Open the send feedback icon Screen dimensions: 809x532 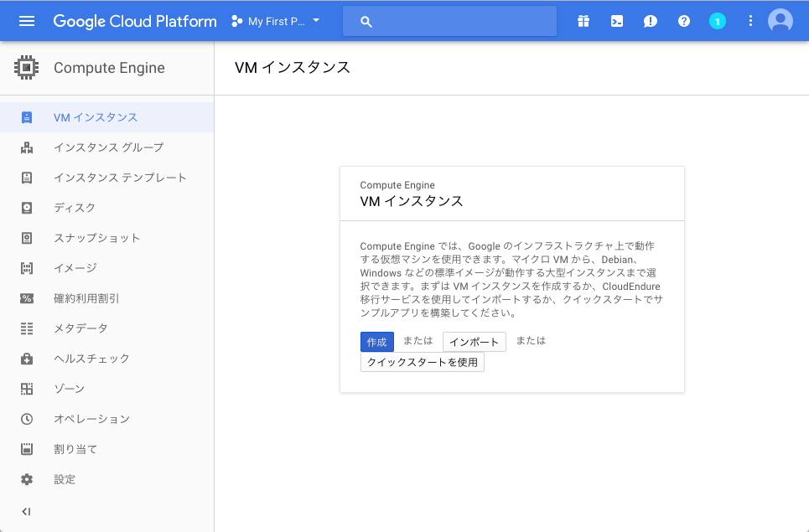coord(650,21)
